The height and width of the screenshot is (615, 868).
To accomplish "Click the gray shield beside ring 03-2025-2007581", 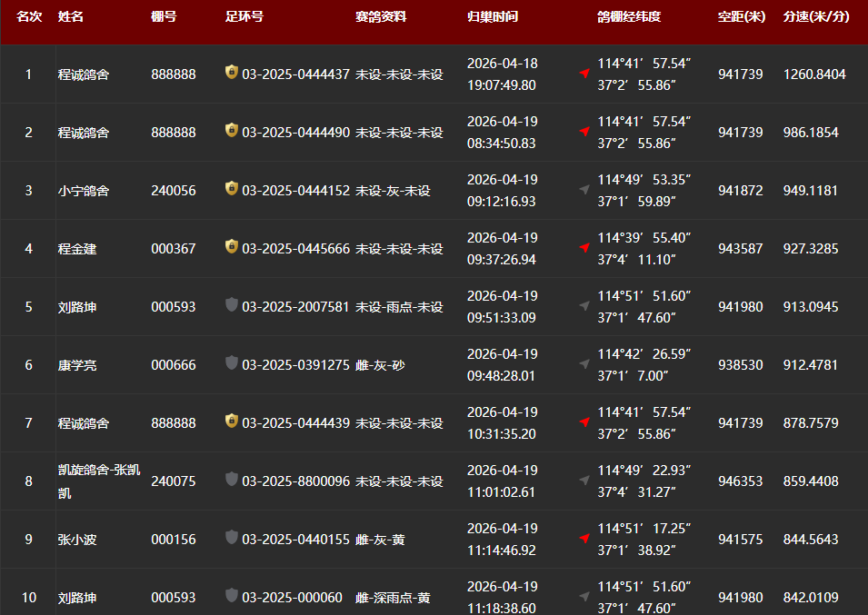I will click(x=232, y=305).
